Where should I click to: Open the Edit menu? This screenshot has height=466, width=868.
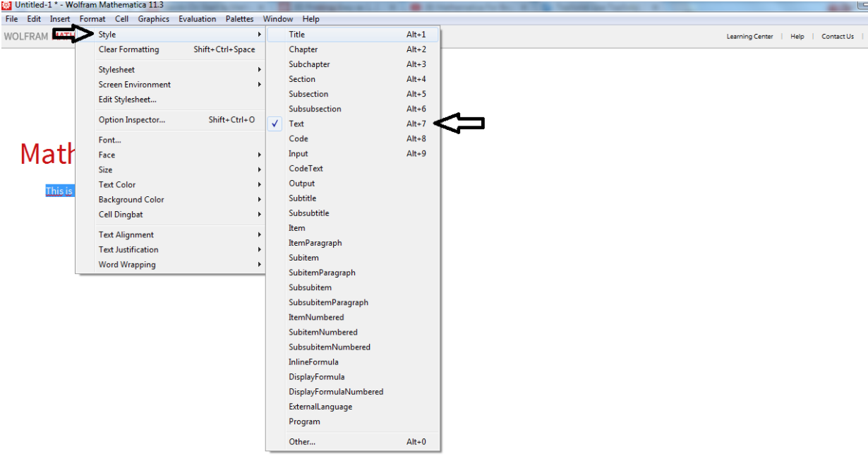point(34,19)
